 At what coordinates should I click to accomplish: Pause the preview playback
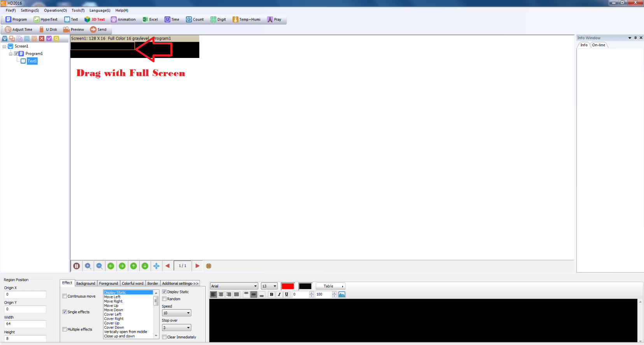77,266
